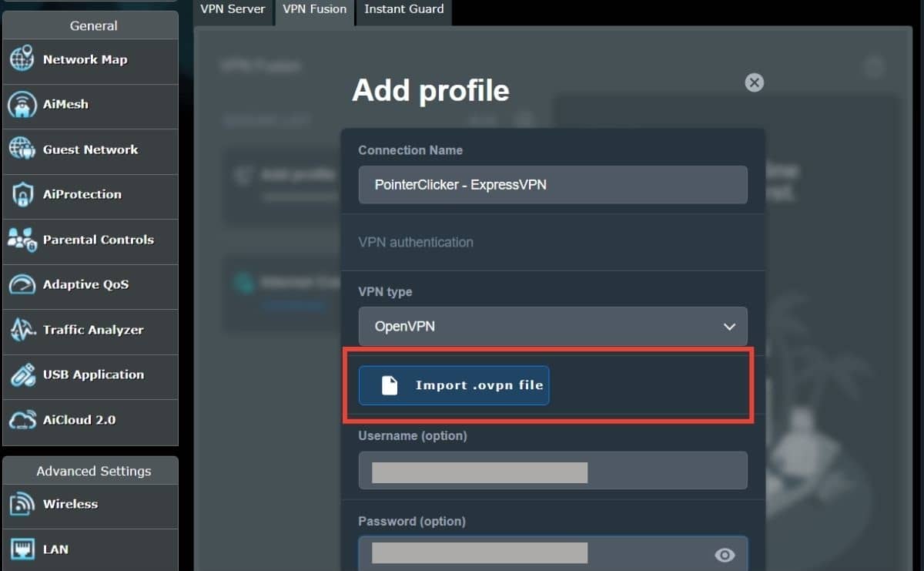Select AiMesh menu label

click(x=65, y=104)
